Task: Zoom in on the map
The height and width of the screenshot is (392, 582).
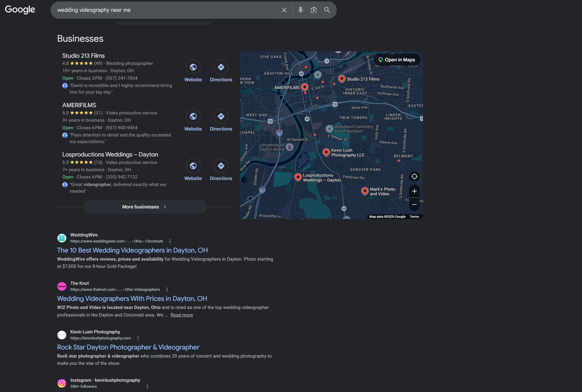Action: pos(415,191)
